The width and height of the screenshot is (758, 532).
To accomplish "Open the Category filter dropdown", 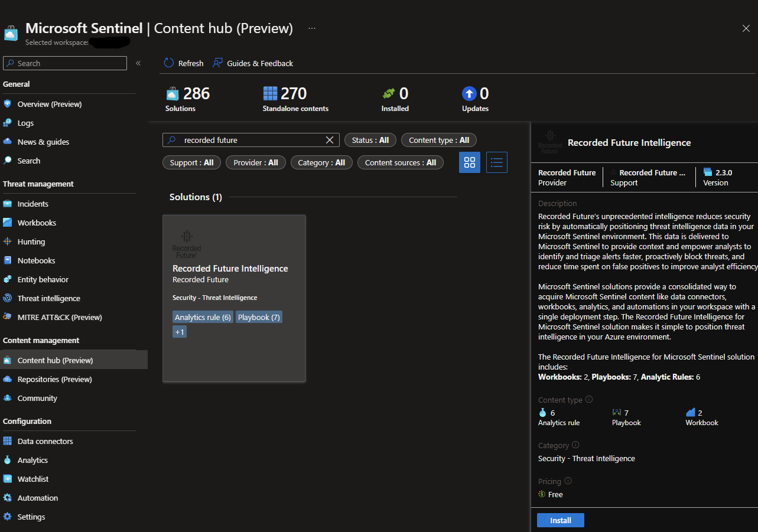I will coord(321,162).
